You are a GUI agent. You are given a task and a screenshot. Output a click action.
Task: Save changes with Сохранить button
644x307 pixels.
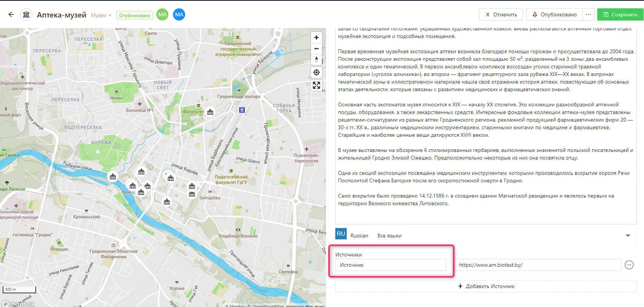coord(620,14)
